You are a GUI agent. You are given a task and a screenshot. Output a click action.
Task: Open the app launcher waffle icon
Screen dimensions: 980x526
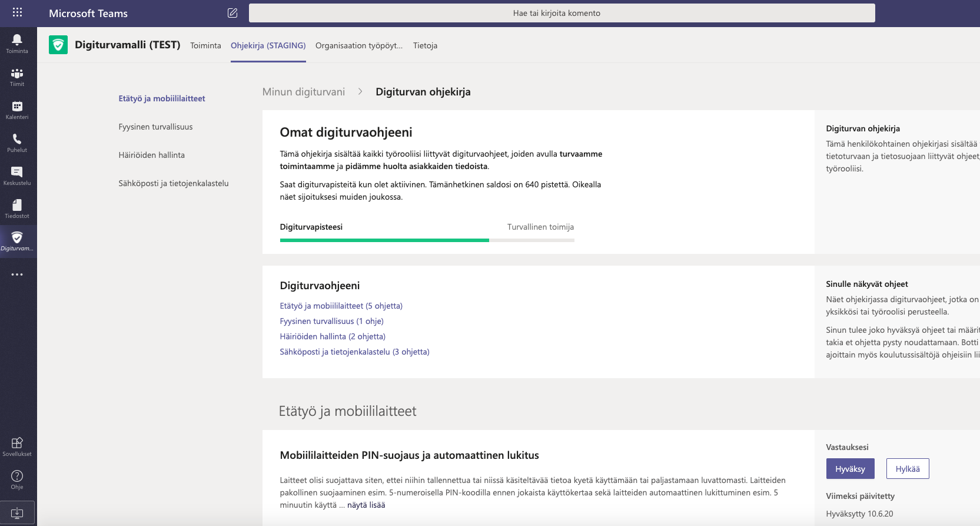point(17,12)
